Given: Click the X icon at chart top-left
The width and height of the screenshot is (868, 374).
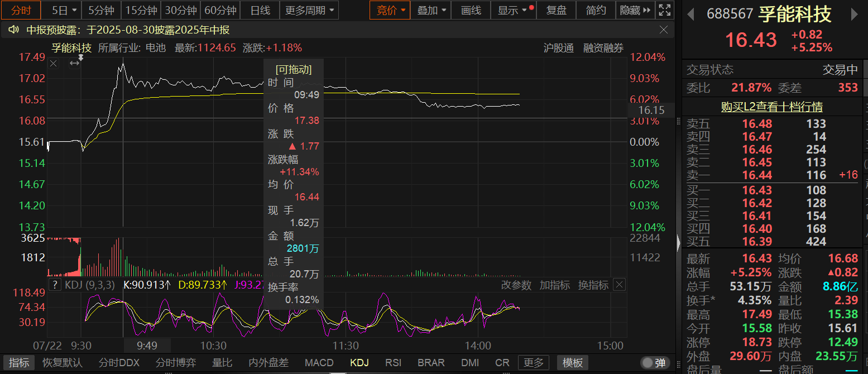Looking at the screenshot, I should point(54,64).
